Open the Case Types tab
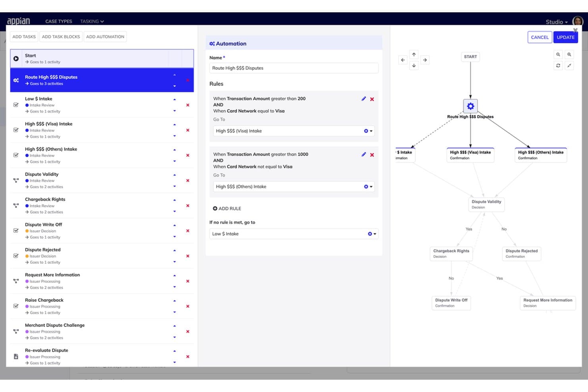 click(x=59, y=21)
